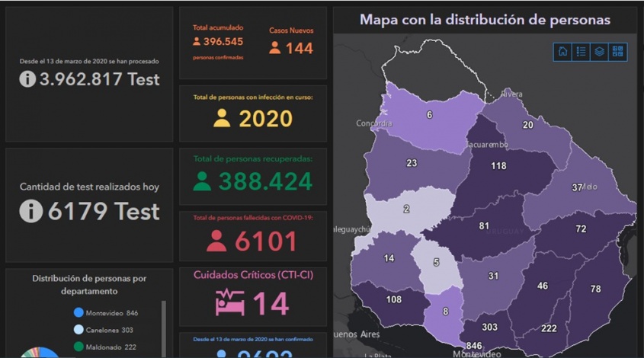Select the map region labeled 846
Screen dimensions: 644x358
[x=474, y=346]
